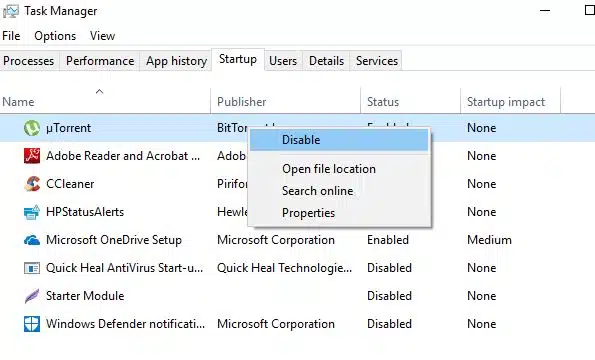This screenshot has width=595, height=360.
Task: Click Disabled status of Quick Heal AntiVirus
Action: [x=389, y=268]
